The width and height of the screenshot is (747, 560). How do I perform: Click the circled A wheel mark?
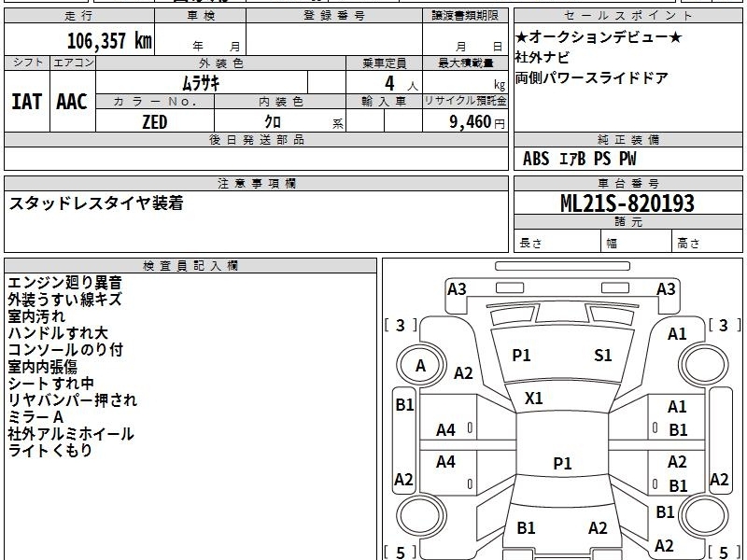pos(421,366)
